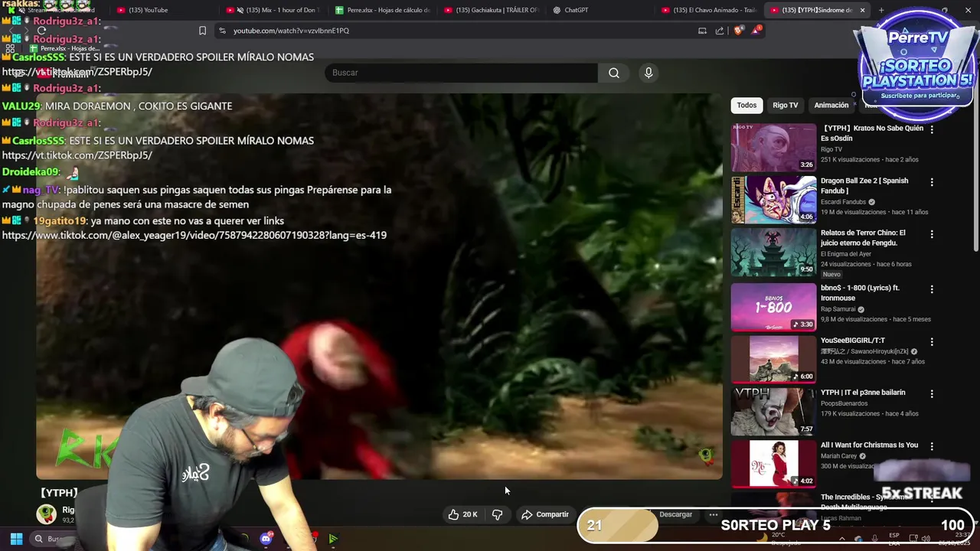Activate voice search microphone icon
Screen dimensions: 980x551
[648, 73]
